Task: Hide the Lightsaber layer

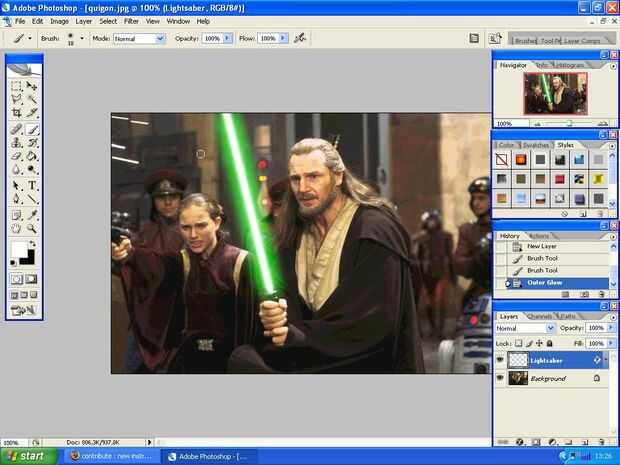Action: pyautogui.click(x=500, y=360)
